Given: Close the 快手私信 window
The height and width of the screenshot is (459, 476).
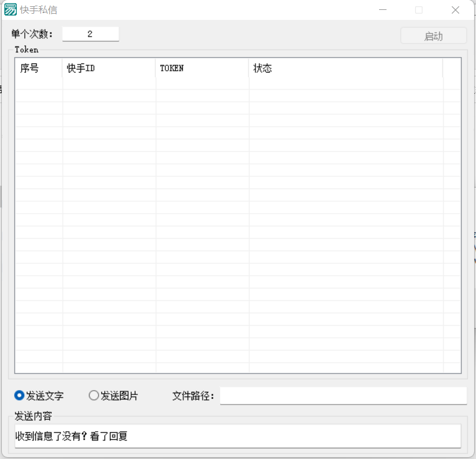Looking at the screenshot, I should click(455, 10).
